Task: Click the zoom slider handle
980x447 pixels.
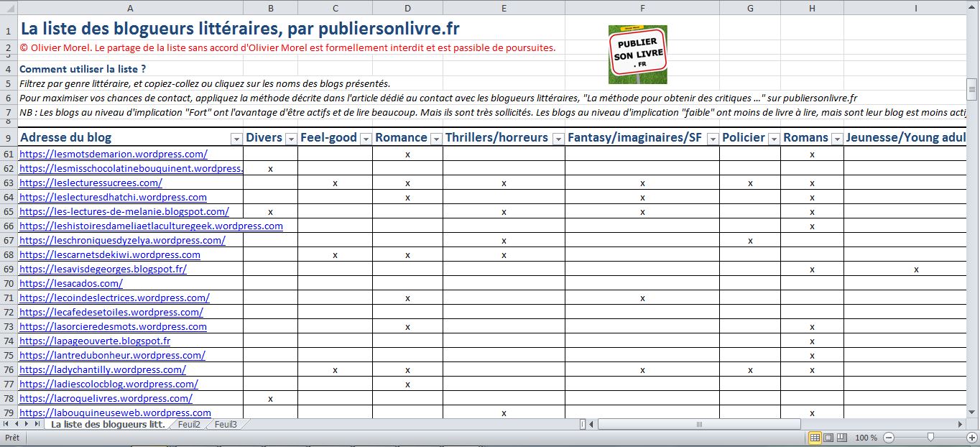Action: [930, 438]
